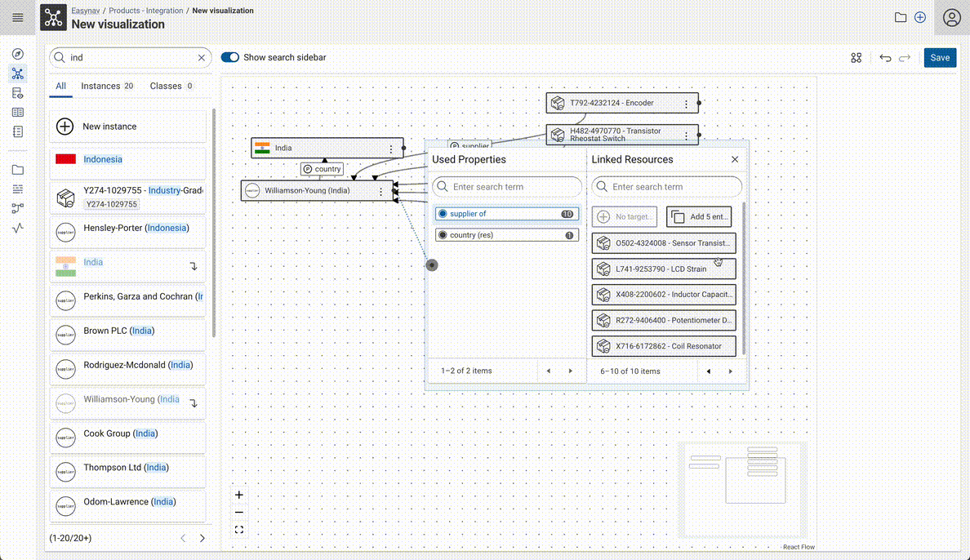Viewport: 970px width, 560px height.
Task: Open the T792-4232124 Encoder node menu
Action: (x=686, y=102)
